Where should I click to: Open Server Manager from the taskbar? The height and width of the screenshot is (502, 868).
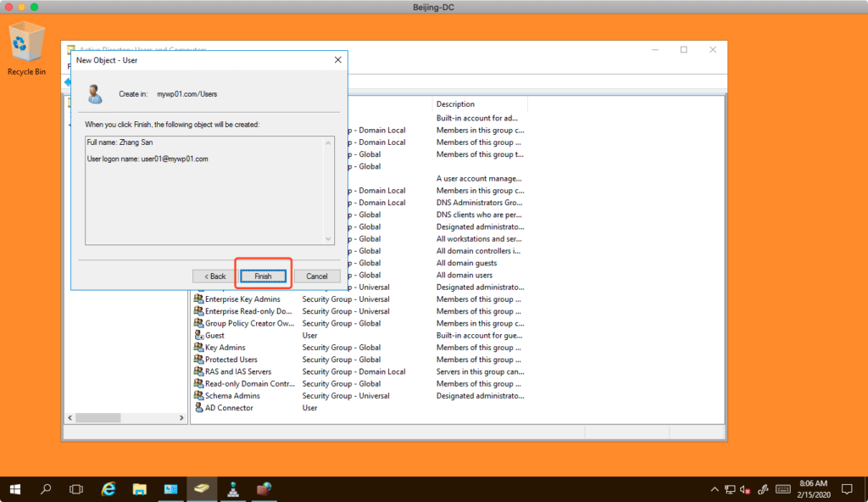click(x=170, y=489)
